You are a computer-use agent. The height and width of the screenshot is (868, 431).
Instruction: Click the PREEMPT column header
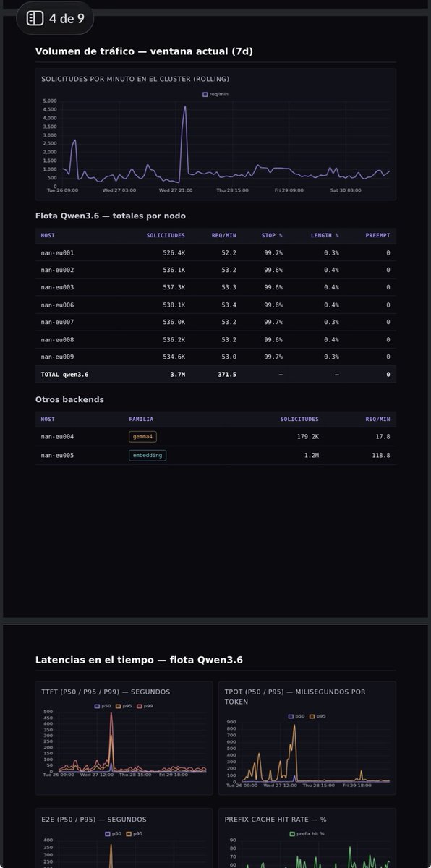[377, 236]
